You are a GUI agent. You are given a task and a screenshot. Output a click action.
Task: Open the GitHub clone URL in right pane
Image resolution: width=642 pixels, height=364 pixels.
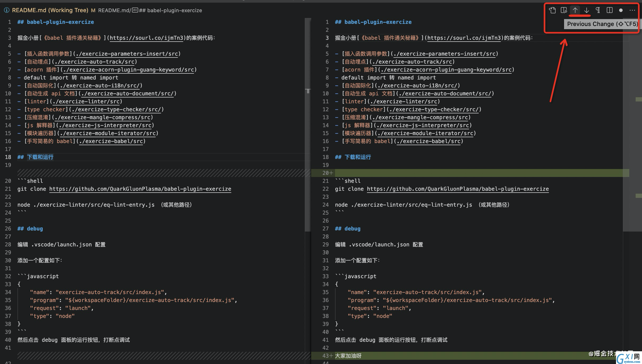pos(458,189)
